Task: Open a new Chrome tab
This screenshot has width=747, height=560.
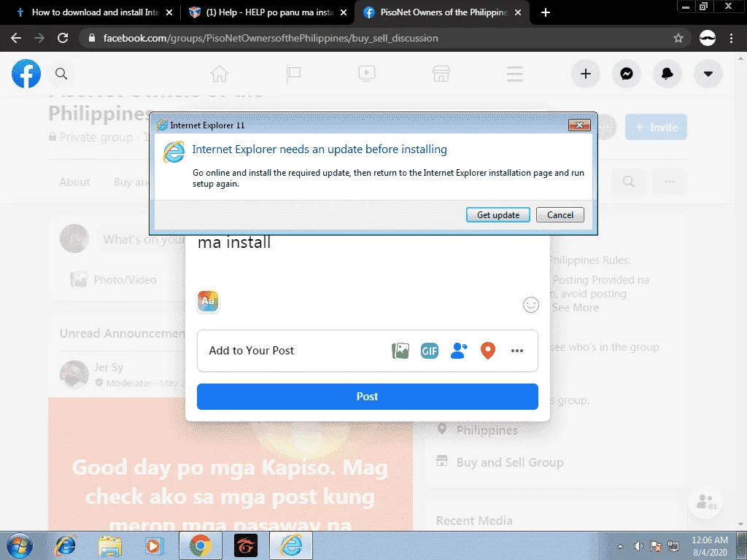Action: (x=546, y=12)
